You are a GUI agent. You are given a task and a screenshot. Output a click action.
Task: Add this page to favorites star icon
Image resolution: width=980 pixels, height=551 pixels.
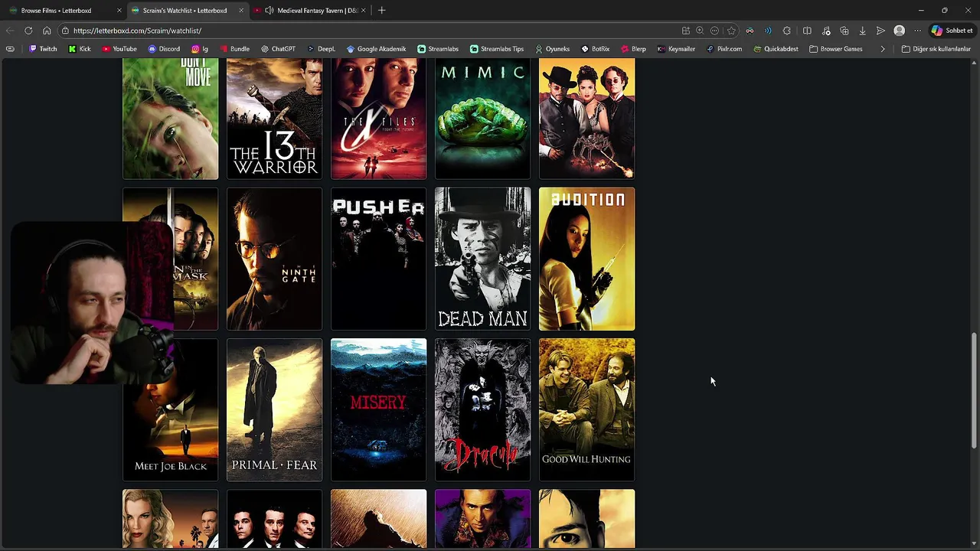tap(731, 31)
